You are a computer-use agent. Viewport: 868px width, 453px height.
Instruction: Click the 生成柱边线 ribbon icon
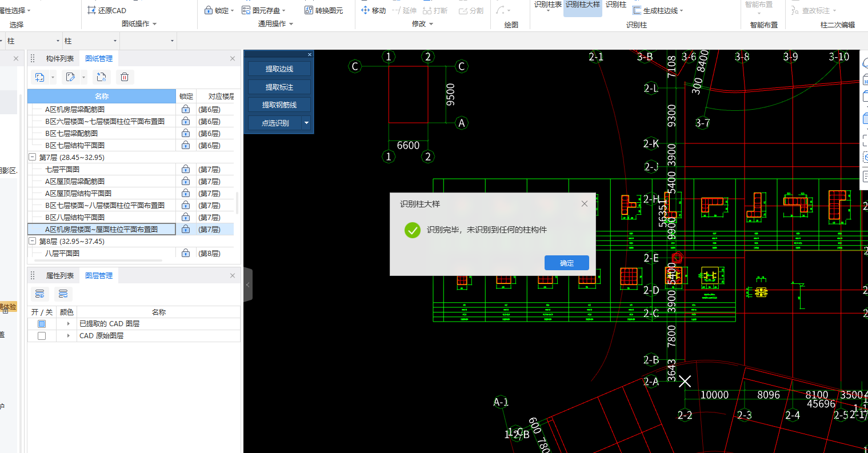637,10
